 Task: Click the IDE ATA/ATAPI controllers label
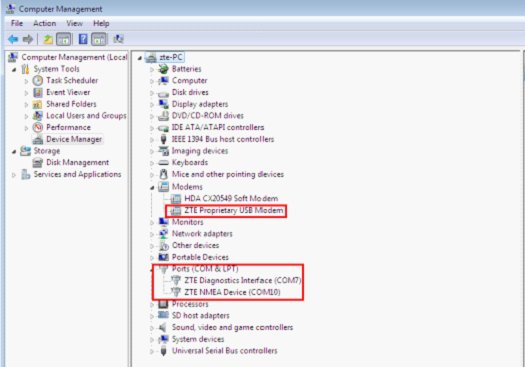coord(218,128)
